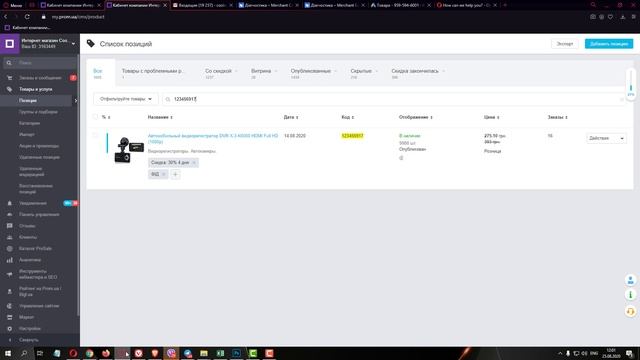The image size is (640, 360).
Task: Open Импорт in sidebar
Action: coord(27,134)
